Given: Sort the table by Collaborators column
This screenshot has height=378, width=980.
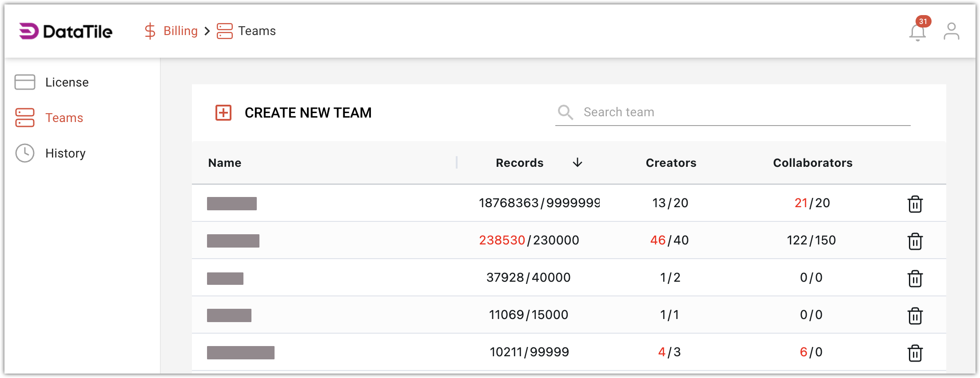Looking at the screenshot, I should pyautogui.click(x=813, y=163).
